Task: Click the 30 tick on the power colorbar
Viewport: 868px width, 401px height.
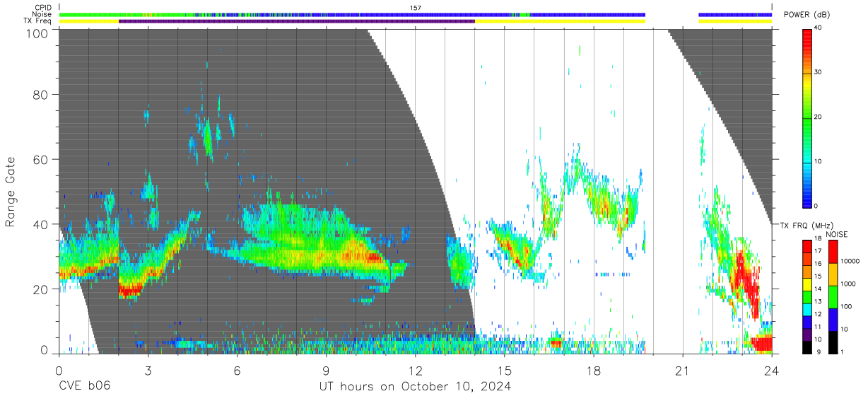Action: coord(819,72)
